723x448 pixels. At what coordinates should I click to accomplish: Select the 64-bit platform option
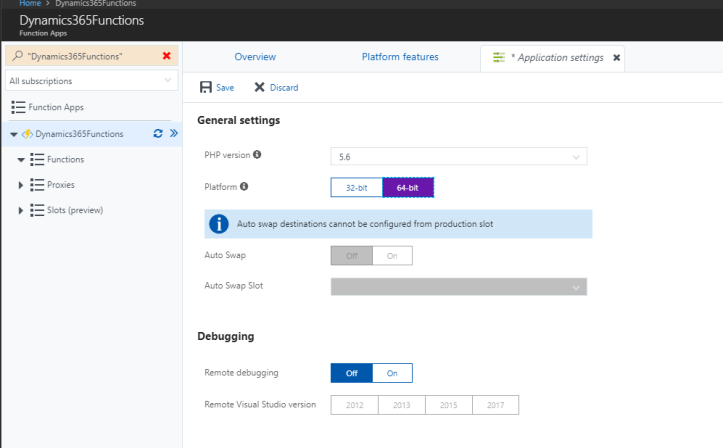pyautogui.click(x=408, y=188)
